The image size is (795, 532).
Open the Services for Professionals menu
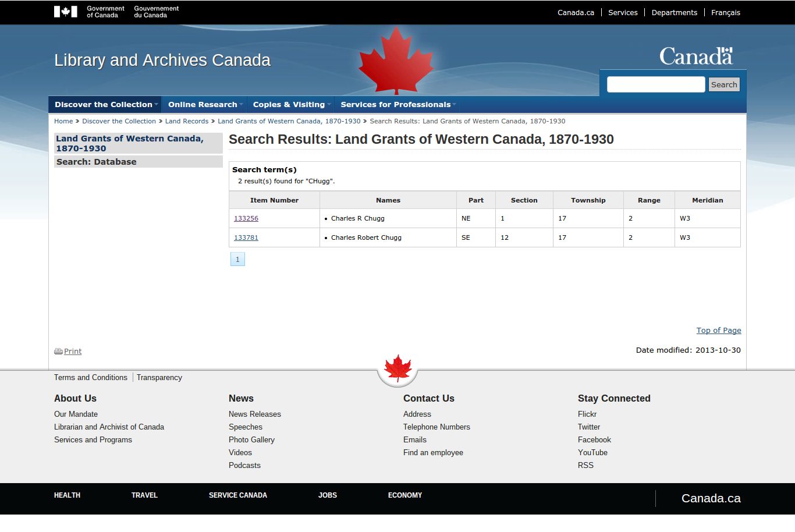point(396,105)
